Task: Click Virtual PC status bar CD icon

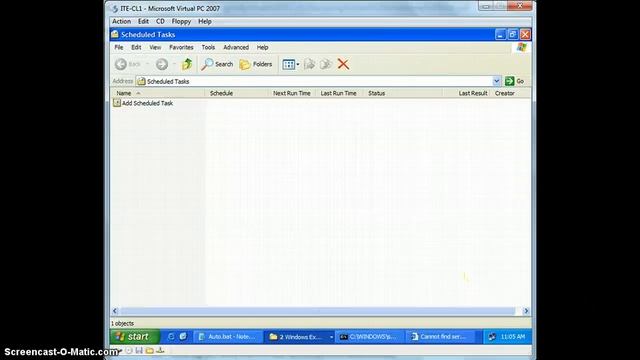Action: click(129, 350)
